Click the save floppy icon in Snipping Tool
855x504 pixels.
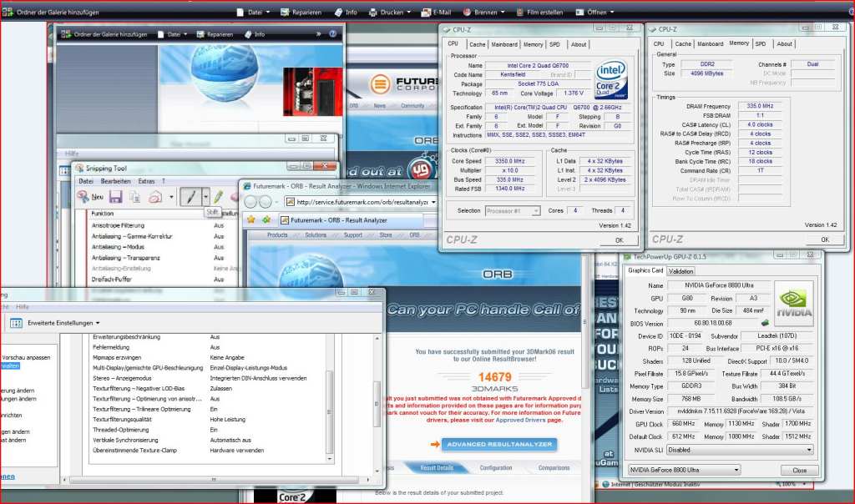point(115,197)
